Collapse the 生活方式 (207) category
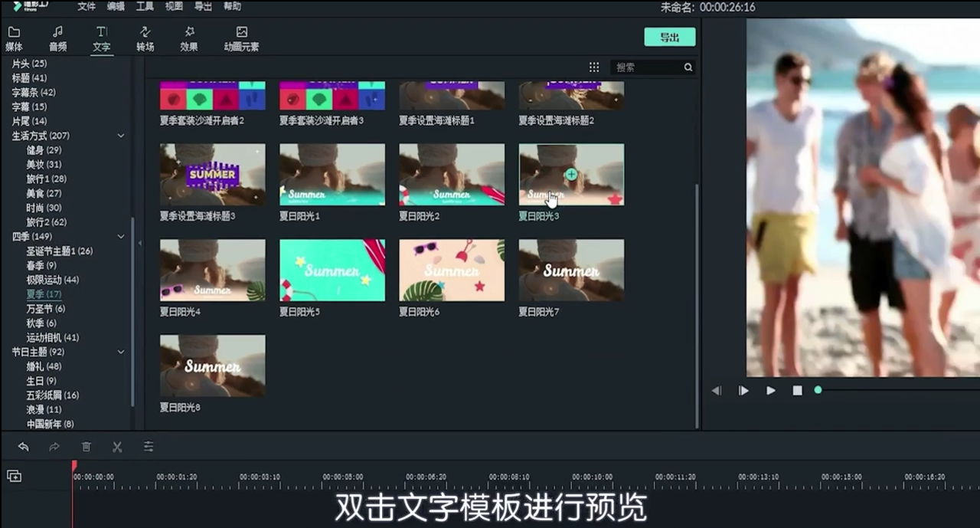 click(120, 136)
